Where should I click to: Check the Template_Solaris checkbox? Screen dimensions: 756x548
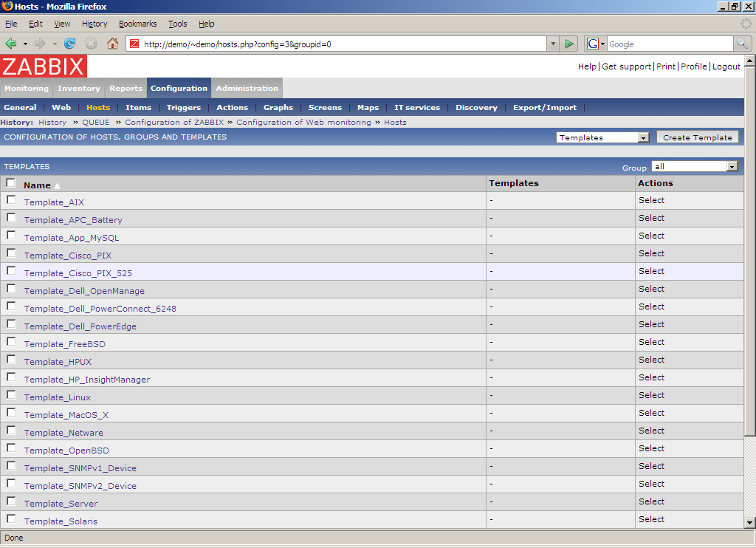(x=11, y=519)
